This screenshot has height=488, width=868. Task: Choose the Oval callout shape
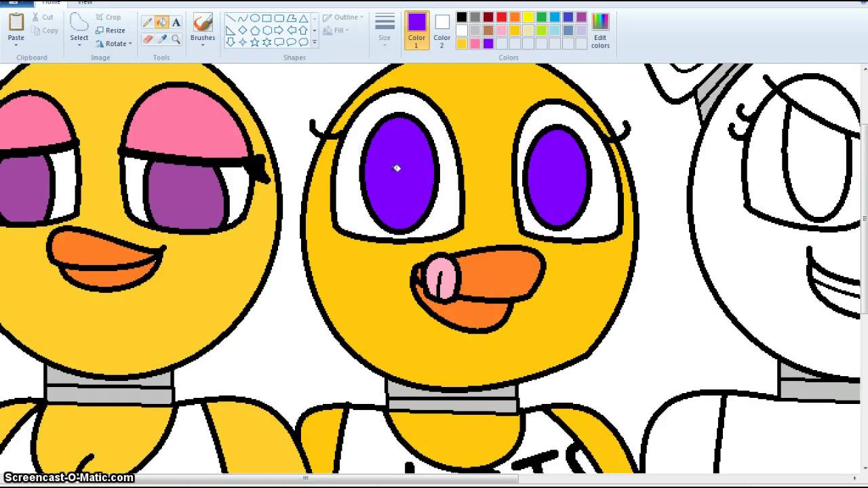coord(291,42)
